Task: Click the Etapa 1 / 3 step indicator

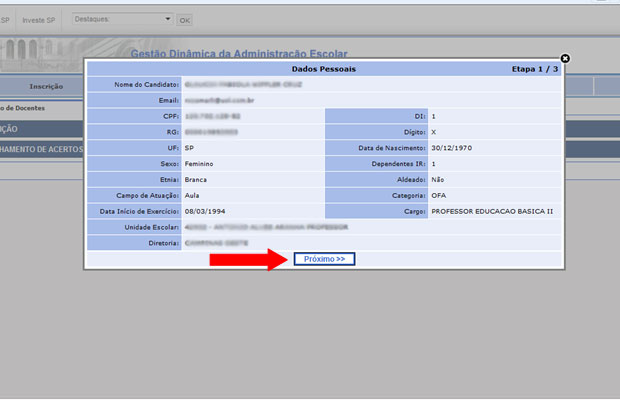Action: coord(533,69)
